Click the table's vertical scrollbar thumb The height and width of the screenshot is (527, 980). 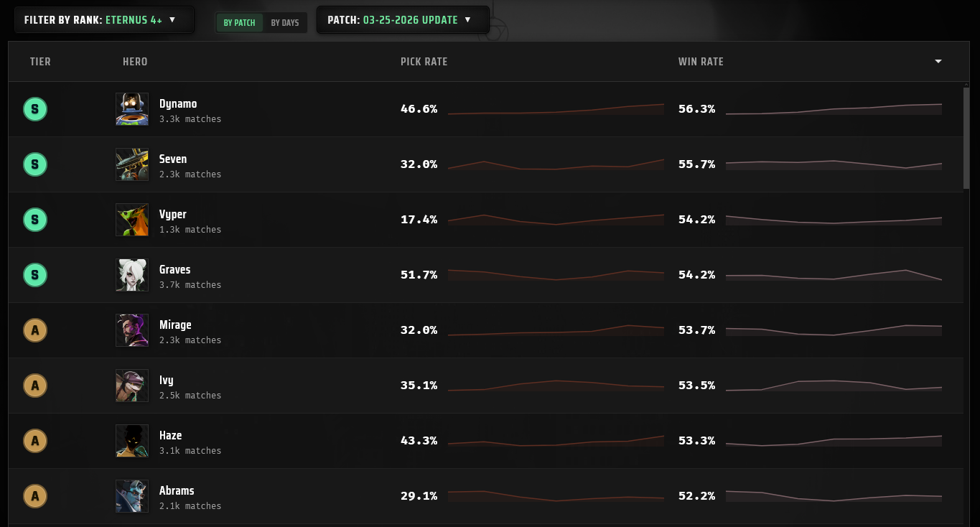tap(967, 139)
